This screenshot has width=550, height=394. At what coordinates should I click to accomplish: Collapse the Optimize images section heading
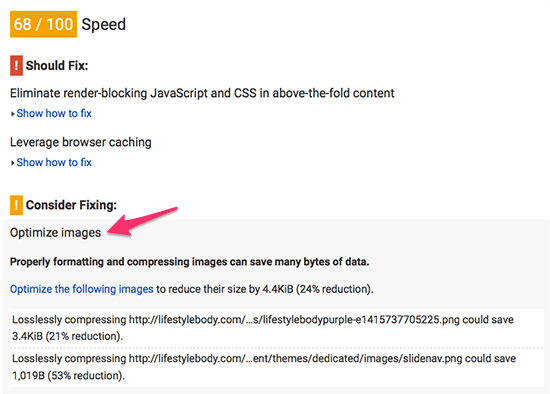[x=55, y=233]
